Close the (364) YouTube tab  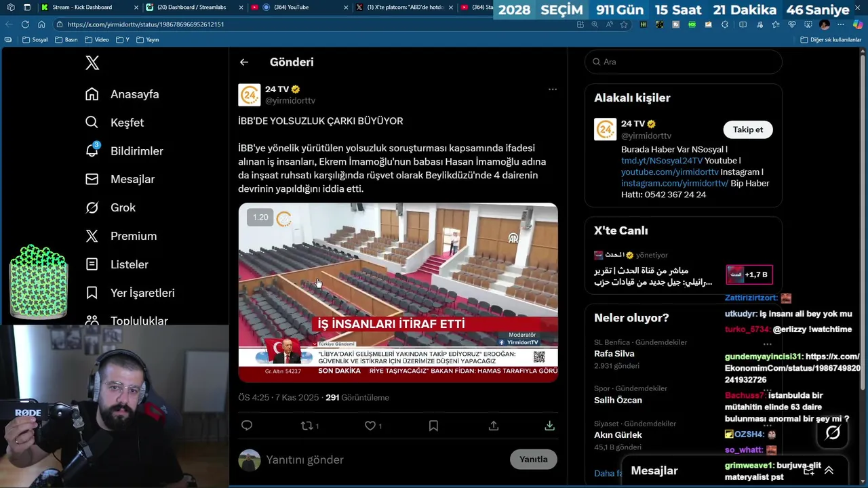345,7
